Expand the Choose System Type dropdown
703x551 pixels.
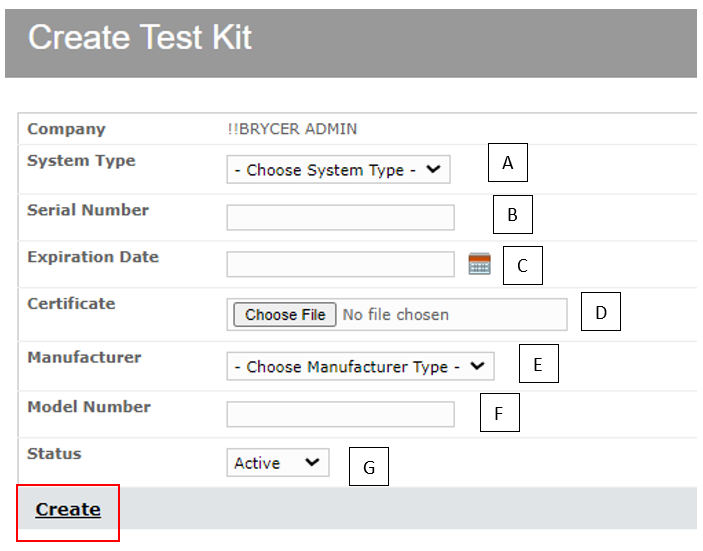click(x=338, y=170)
